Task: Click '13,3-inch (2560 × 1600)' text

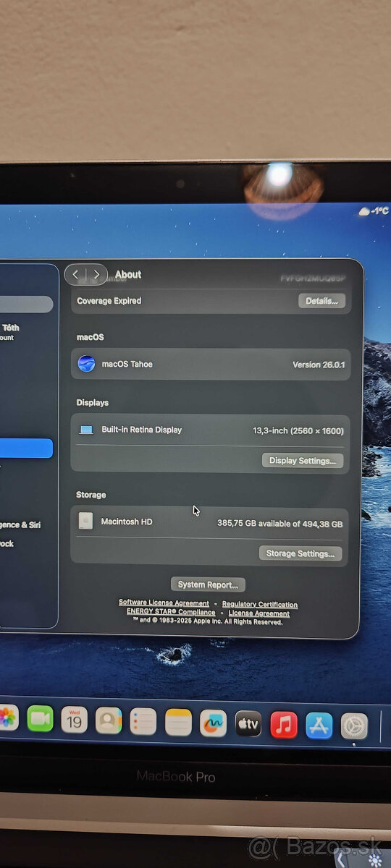Action: pyautogui.click(x=298, y=431)
